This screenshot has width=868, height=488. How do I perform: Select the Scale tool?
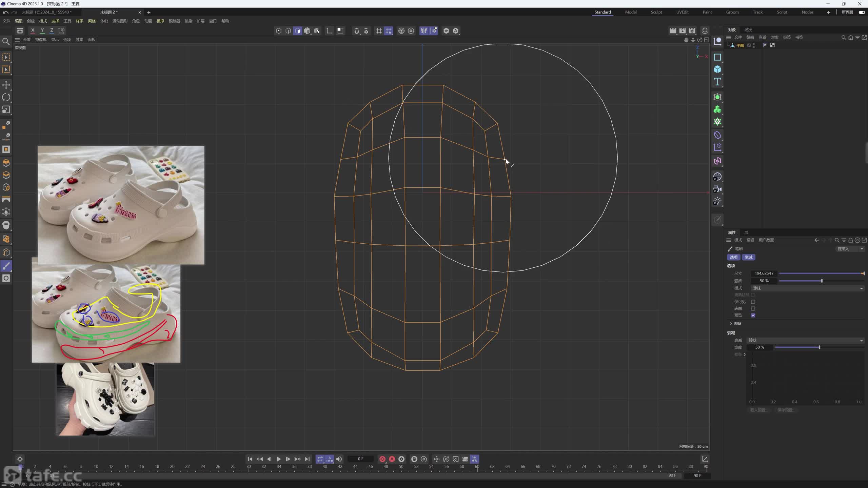(6, 110)
